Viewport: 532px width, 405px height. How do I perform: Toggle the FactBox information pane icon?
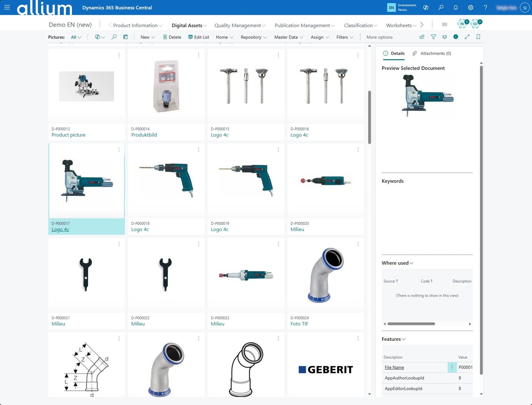click(x=456, y=37)
